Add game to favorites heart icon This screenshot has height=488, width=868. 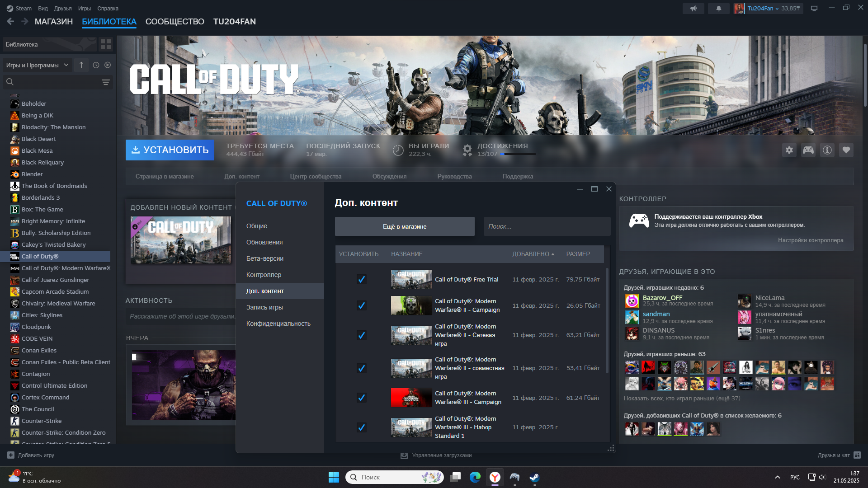[846, 150]
